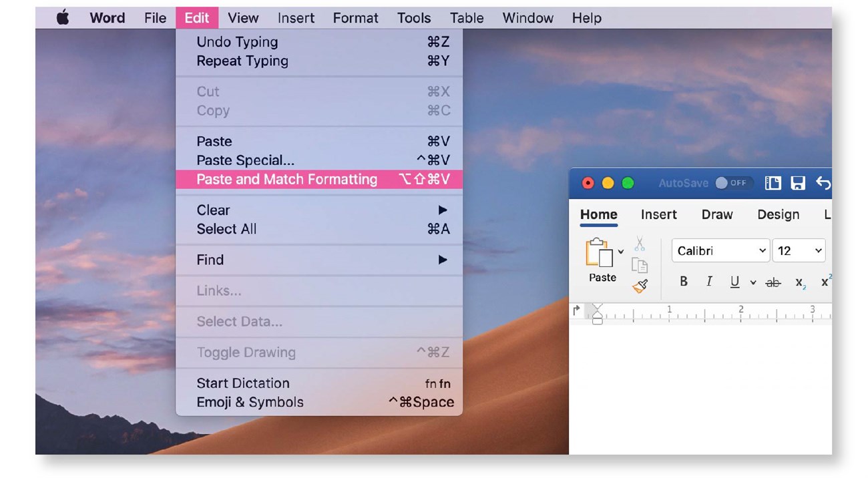Apply Strikethrough formatting
This screenshot has height=478, width=868.
773,282
